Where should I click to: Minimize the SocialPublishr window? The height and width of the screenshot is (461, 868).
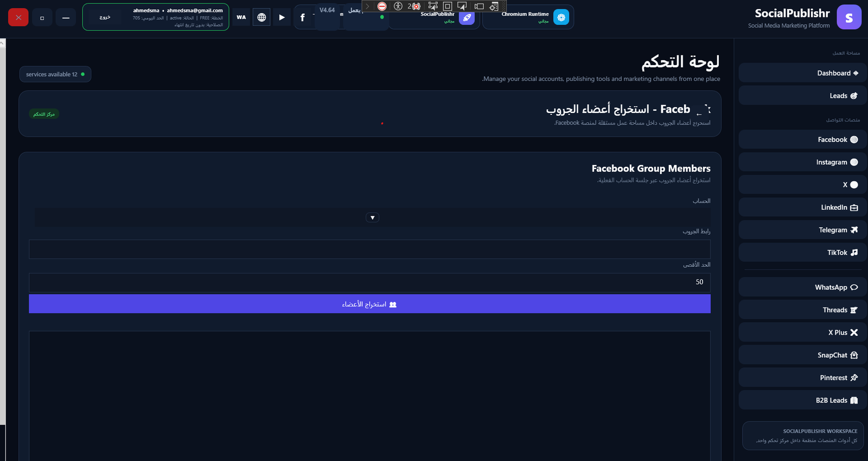(66, 17)
